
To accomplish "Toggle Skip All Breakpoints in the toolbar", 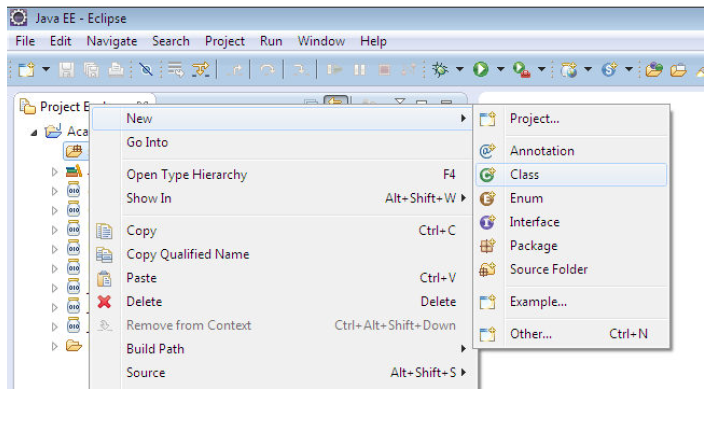I will [x=146, y=70].
